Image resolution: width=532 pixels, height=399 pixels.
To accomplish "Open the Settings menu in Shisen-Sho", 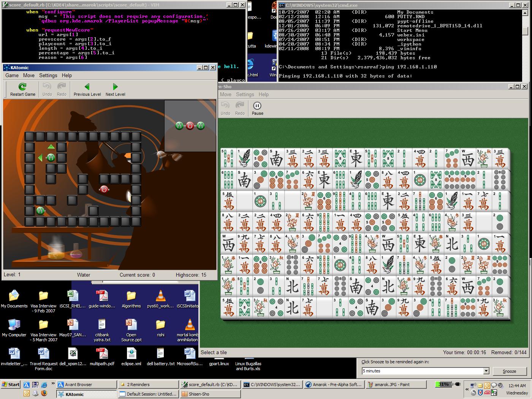I will [x=245, y=94].
